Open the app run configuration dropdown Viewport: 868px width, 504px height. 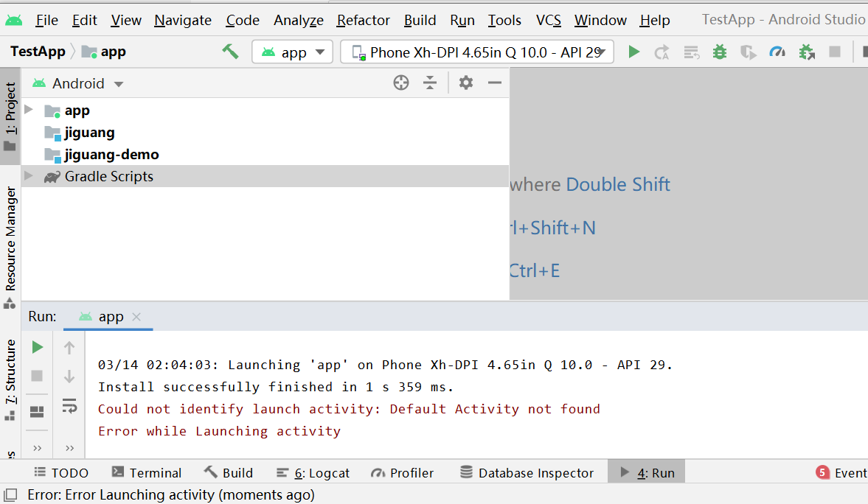click(x=293, y=52)
